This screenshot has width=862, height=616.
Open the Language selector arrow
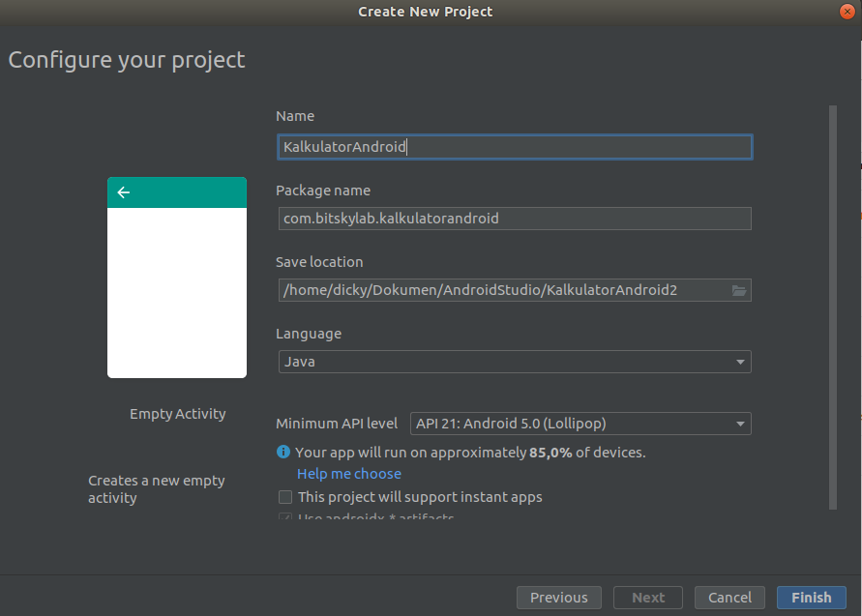pos(740,362)
